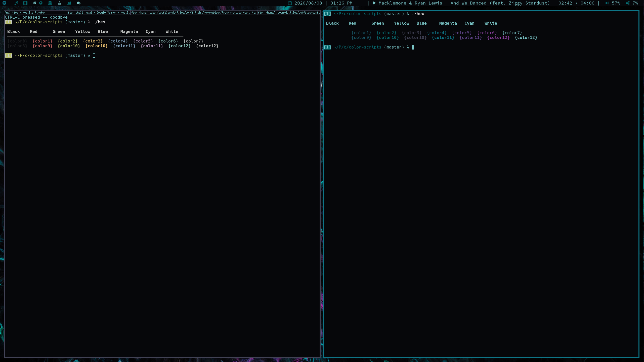Open the music player icon in polybar
Image resolution: width=644 pixels, height=362 pixels.
coord(16,3)
